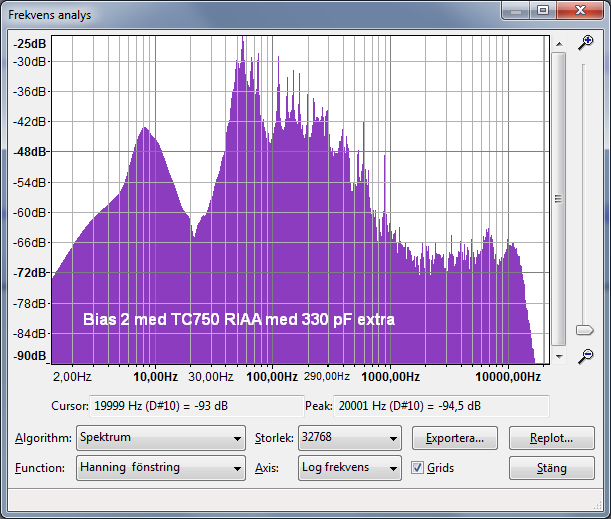
Task: Click the -84dB level label
Action: pos(30,333)
